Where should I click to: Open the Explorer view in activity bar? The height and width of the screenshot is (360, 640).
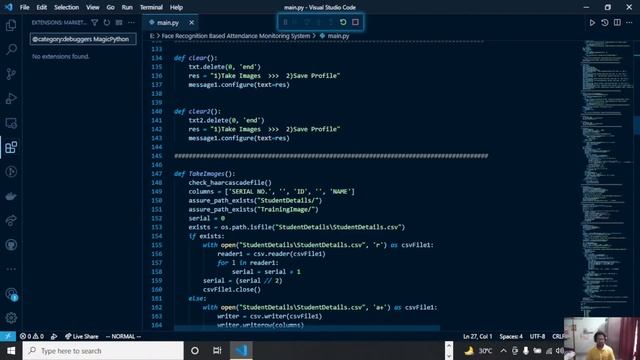[11, 25]
